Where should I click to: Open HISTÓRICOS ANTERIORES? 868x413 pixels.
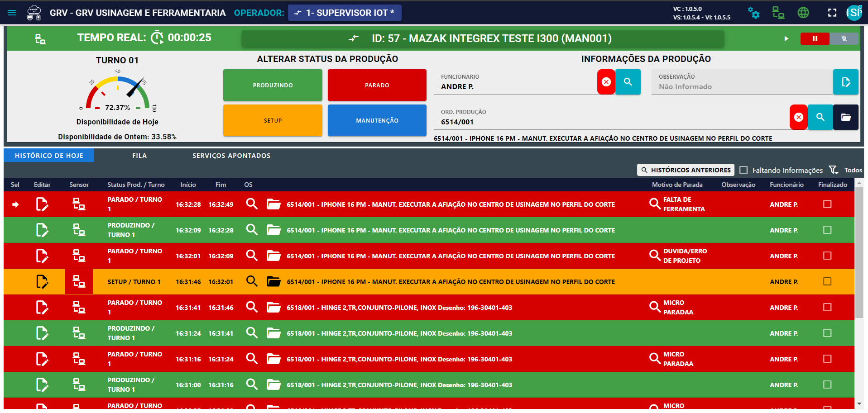click(x=686, y=170)
